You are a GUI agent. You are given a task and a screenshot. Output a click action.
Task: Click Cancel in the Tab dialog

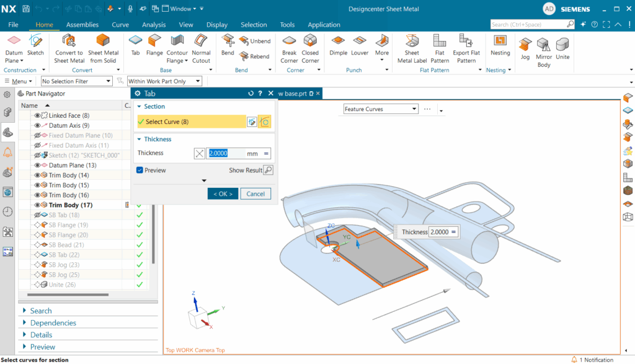(255, 193)
